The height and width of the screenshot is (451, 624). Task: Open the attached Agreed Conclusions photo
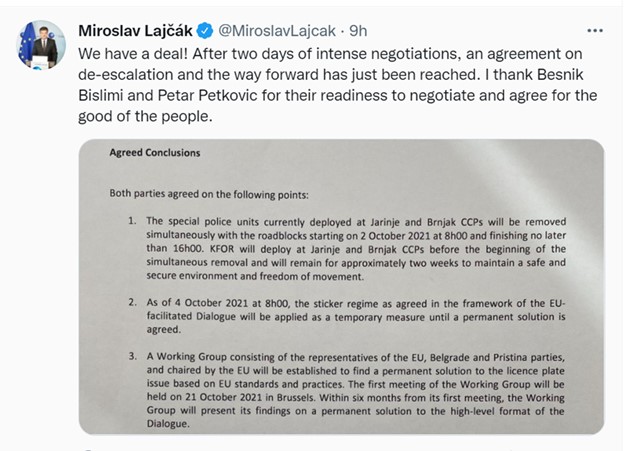tap(341, 287)
